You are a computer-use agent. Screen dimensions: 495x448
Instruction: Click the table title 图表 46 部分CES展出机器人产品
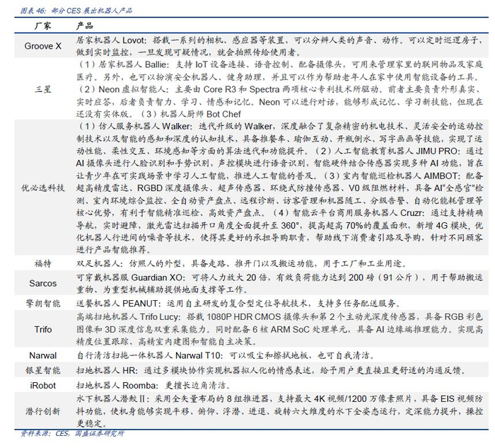point(76,11)
